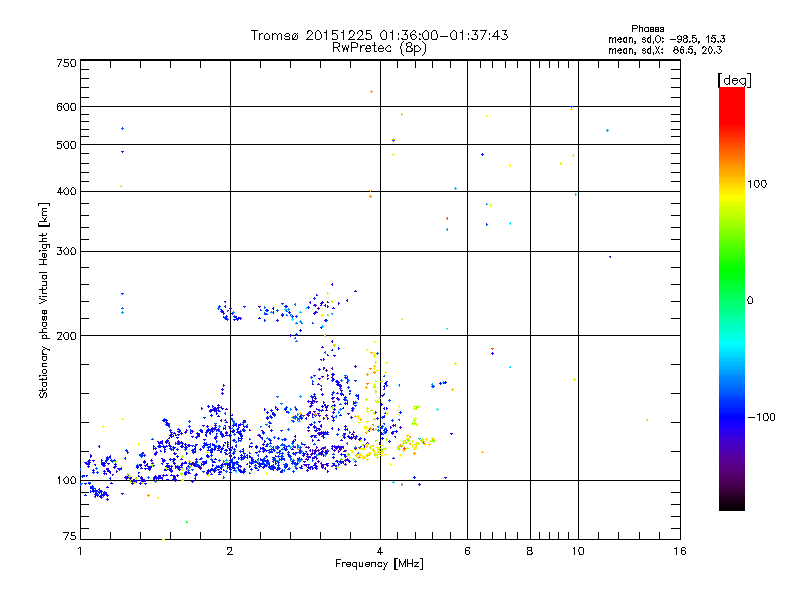Select the "mean, sd,O: -98.5, 15.3" line
Viewport: 800px width, 600px height.
[x=666, y=39]
